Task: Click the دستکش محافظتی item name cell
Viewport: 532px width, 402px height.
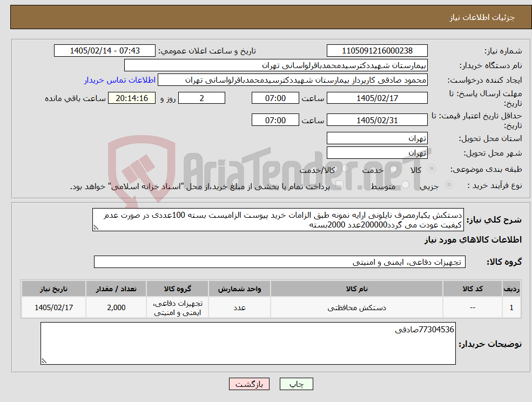Action: point(356,307)
